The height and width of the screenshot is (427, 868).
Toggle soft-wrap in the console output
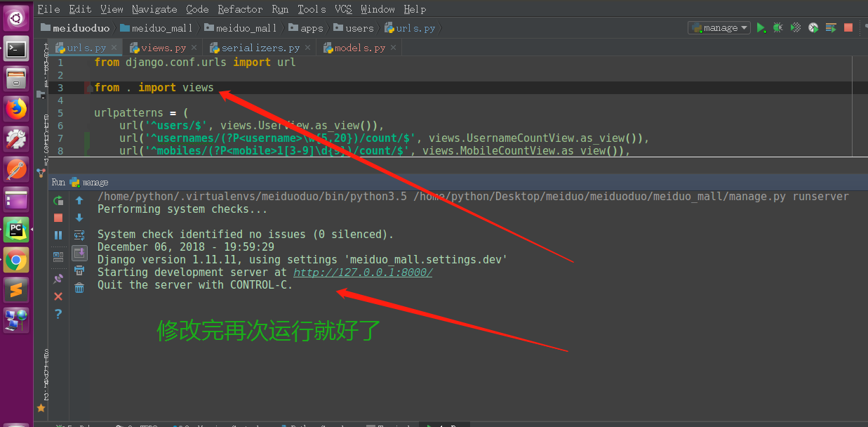[x=79, y=235]
